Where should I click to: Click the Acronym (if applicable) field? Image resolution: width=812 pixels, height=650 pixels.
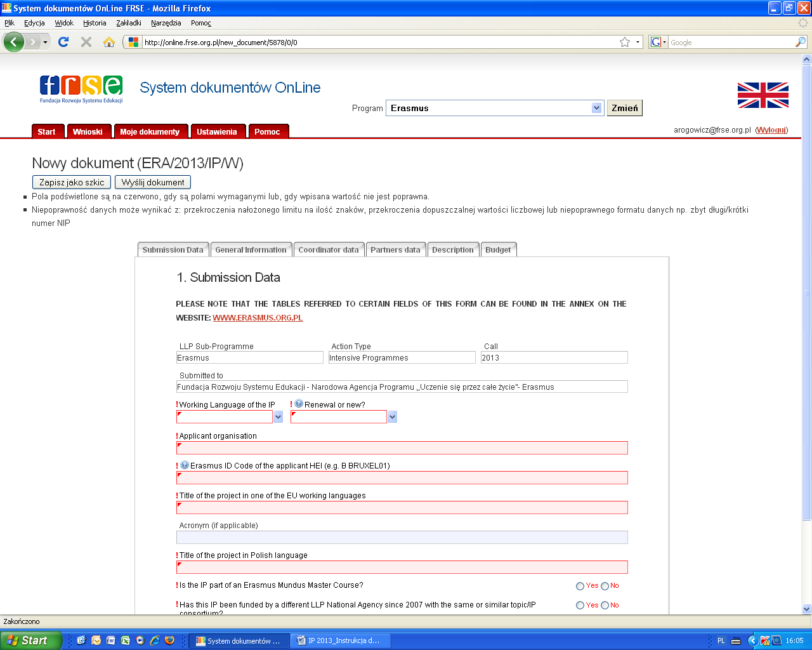[x=402, y=537]
